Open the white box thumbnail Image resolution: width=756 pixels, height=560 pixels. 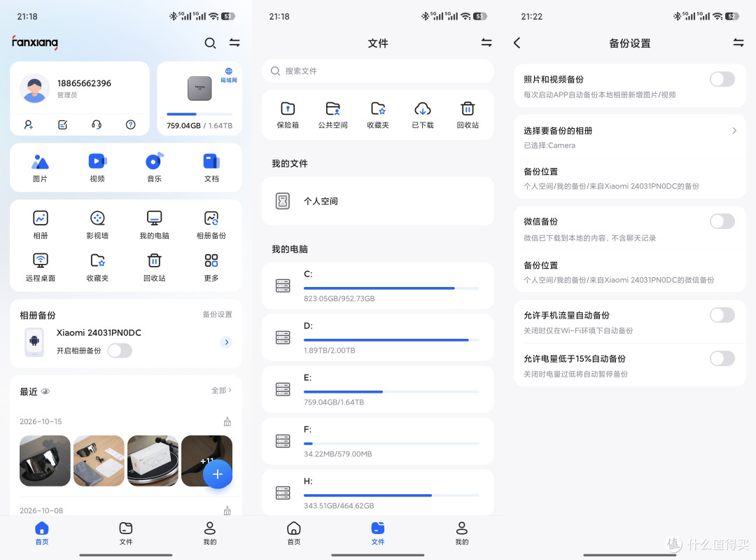coord(153,461)
